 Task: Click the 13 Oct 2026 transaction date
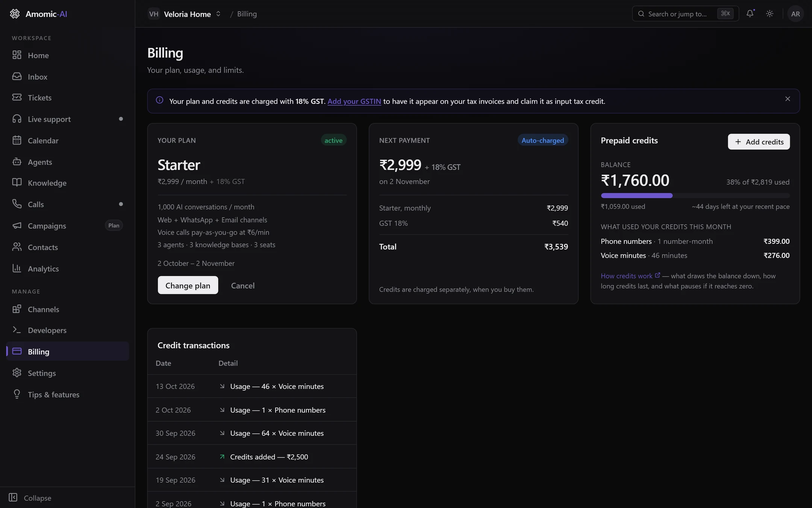point(175,386)
